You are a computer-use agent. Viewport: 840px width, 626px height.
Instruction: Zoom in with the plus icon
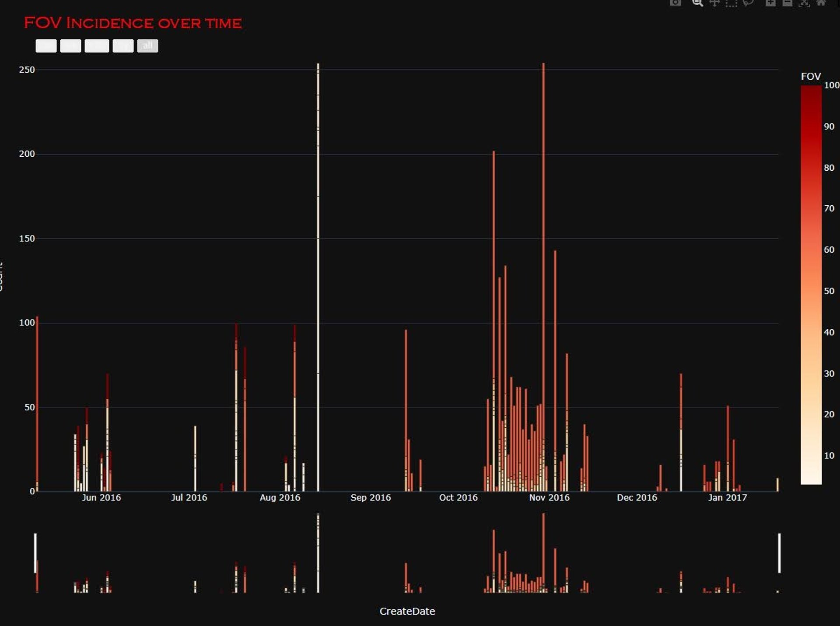coord(770,3)
